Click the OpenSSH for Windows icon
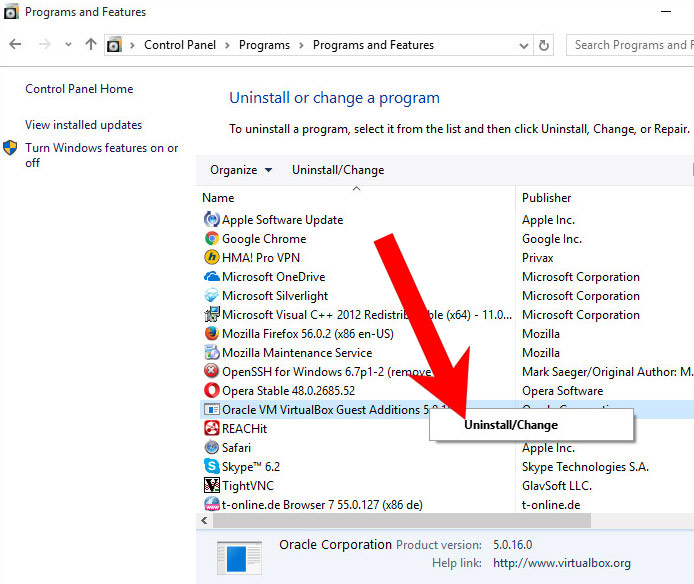694x584 pixels. 212,371
